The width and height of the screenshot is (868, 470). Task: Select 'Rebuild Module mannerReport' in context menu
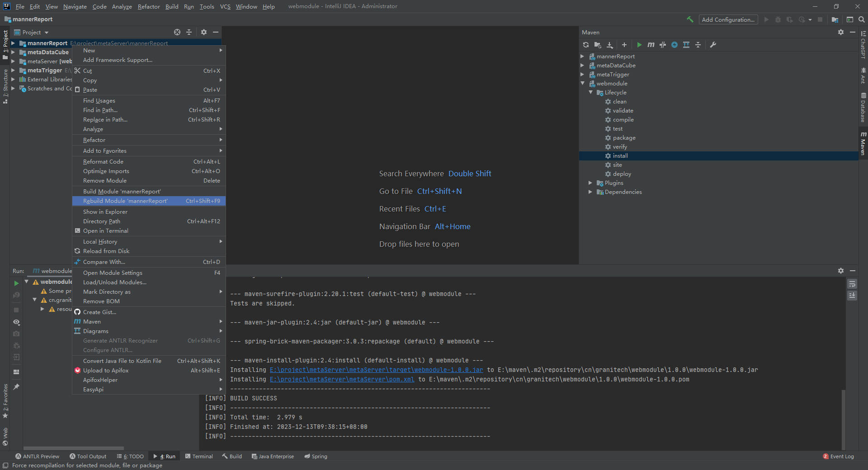[149, 201]
